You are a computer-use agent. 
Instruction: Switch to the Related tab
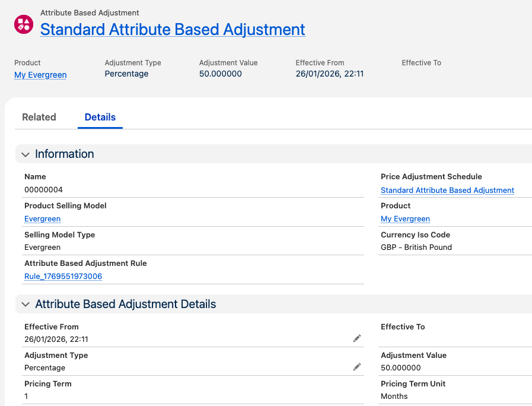[x=39, y=117]
